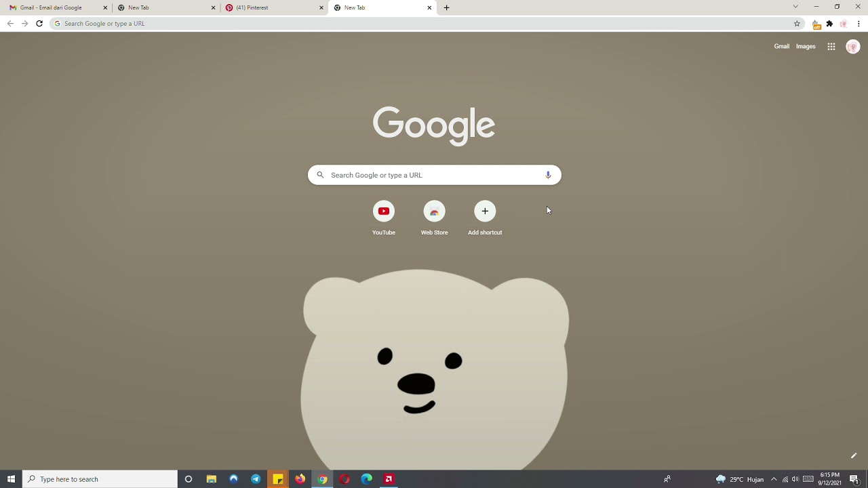Open the touch keyboard icon
The width and height of the screenshot is (868, 488).
coord(808,479)
